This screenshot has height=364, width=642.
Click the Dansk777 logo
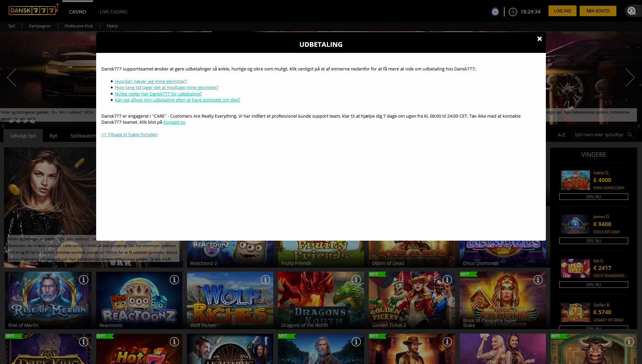tap(33, 10)
